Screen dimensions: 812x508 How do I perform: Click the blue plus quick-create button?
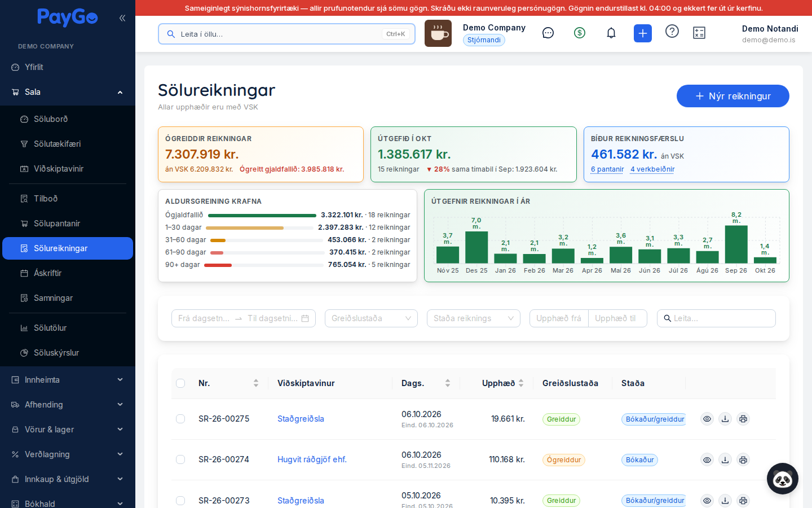pos(643,33)
